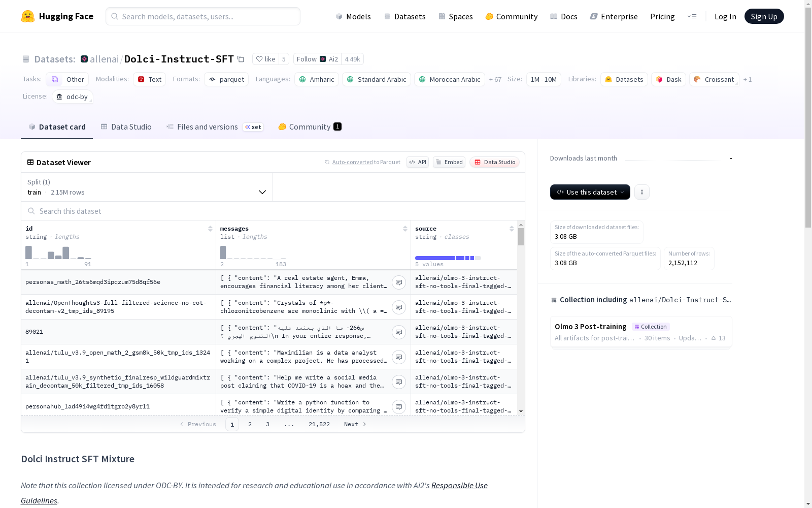Click the Log In link
The image size is (812, 508).
(725, 16)
